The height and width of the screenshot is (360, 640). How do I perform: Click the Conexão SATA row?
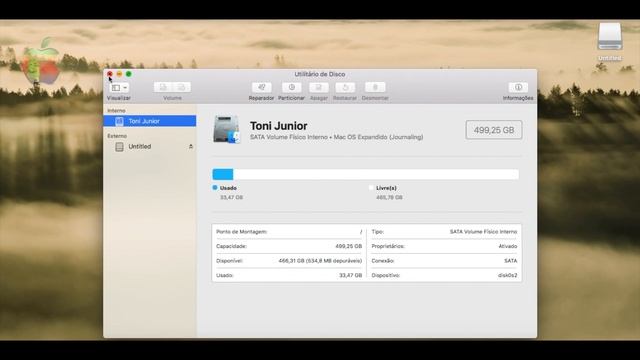click(x=444, y=260)
